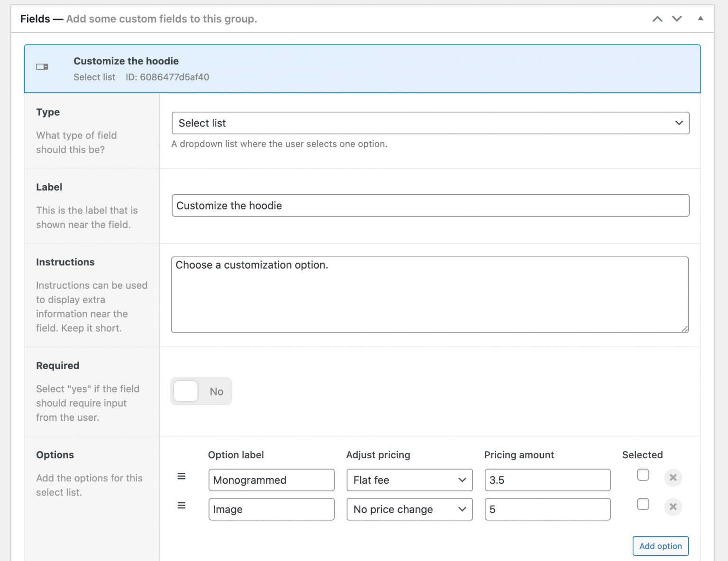728x561 pixels.
Task: Move the field up using the up chevron
Action: click(657, 19)
